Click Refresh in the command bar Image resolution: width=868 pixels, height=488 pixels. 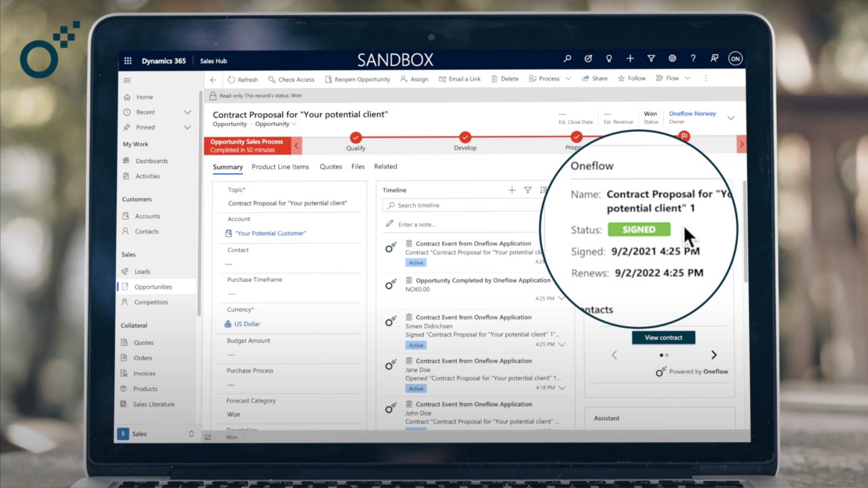pos(243,79)
